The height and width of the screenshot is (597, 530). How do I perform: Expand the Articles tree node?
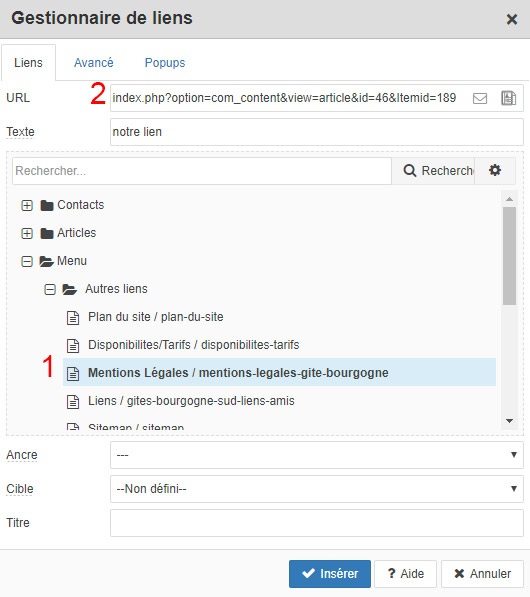click(27, 233)
